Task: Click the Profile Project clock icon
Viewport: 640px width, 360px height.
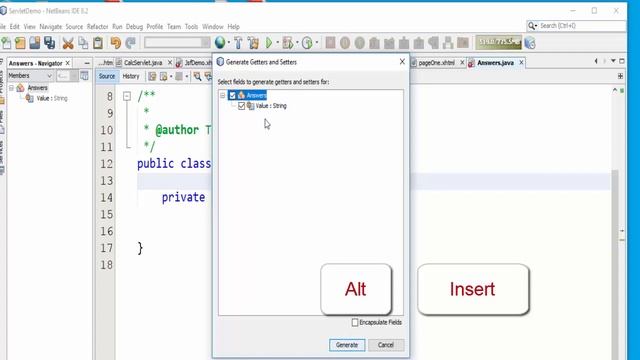Action: point(307,43)
